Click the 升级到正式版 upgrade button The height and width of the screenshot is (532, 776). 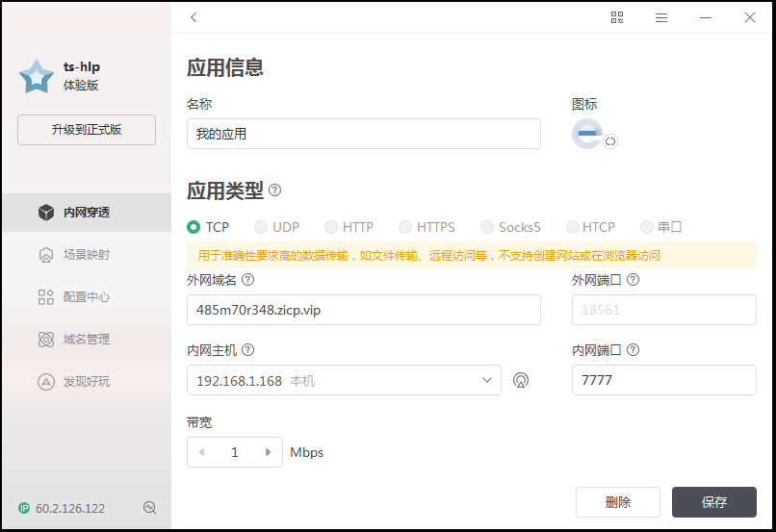(87, 130)
